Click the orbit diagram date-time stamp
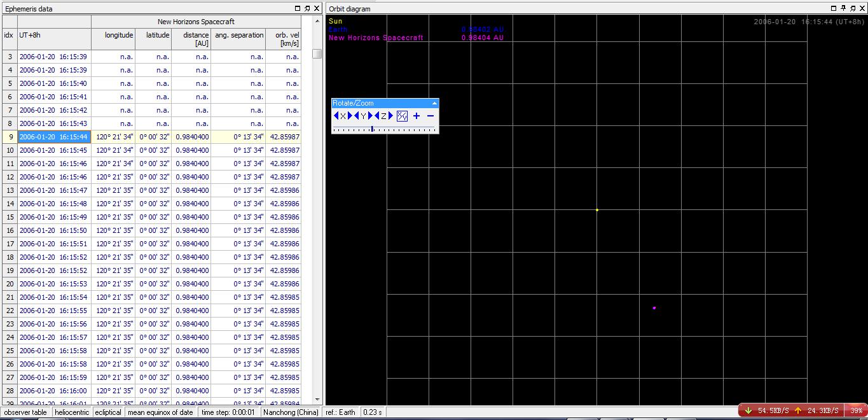This screenshot has width=868, height=420. pos(809,22)
